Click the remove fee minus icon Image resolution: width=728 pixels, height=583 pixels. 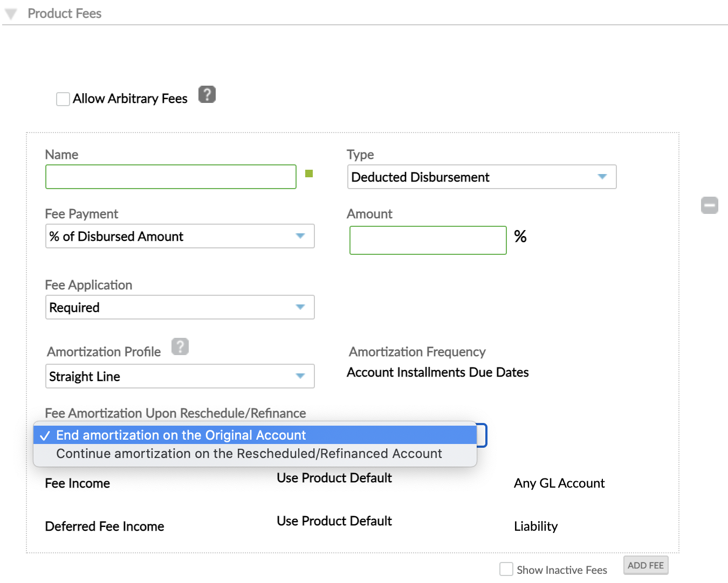(x=710, y=205)
